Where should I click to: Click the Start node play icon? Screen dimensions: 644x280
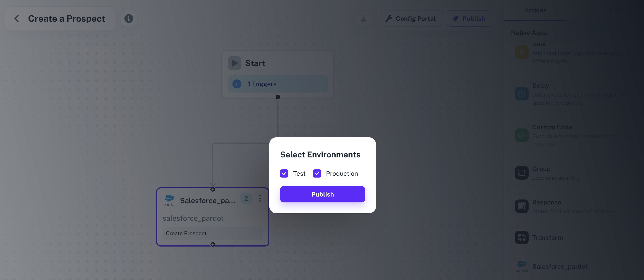point(234,63)
